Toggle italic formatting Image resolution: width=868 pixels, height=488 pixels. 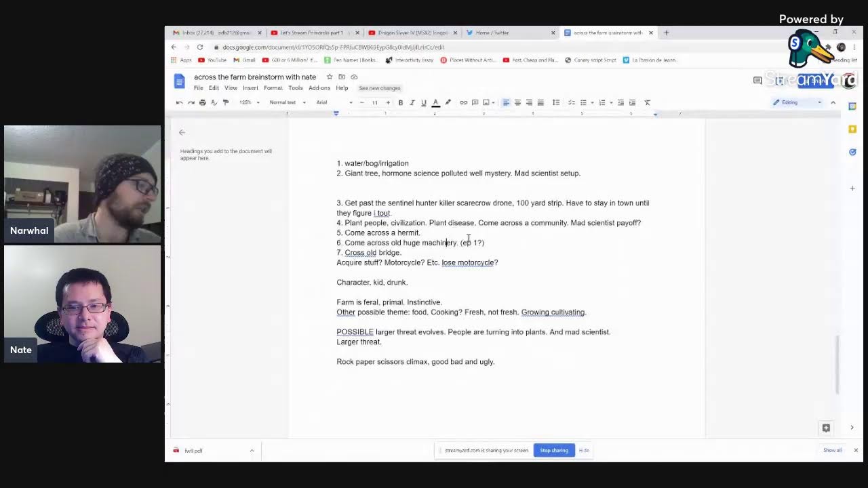click(412, 102)
